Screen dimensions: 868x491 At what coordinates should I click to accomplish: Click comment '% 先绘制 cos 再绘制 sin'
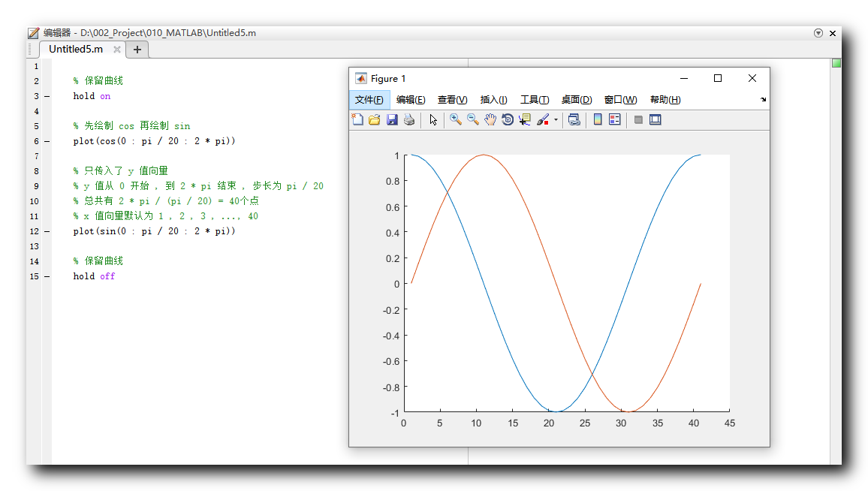coord(131,126)
